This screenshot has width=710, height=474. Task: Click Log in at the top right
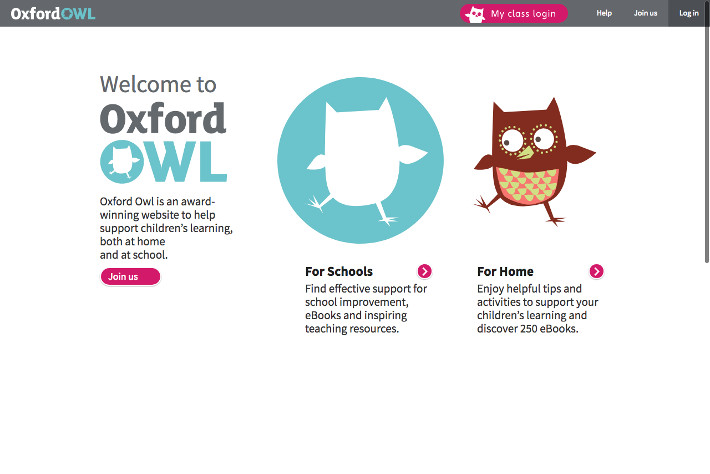689,13
